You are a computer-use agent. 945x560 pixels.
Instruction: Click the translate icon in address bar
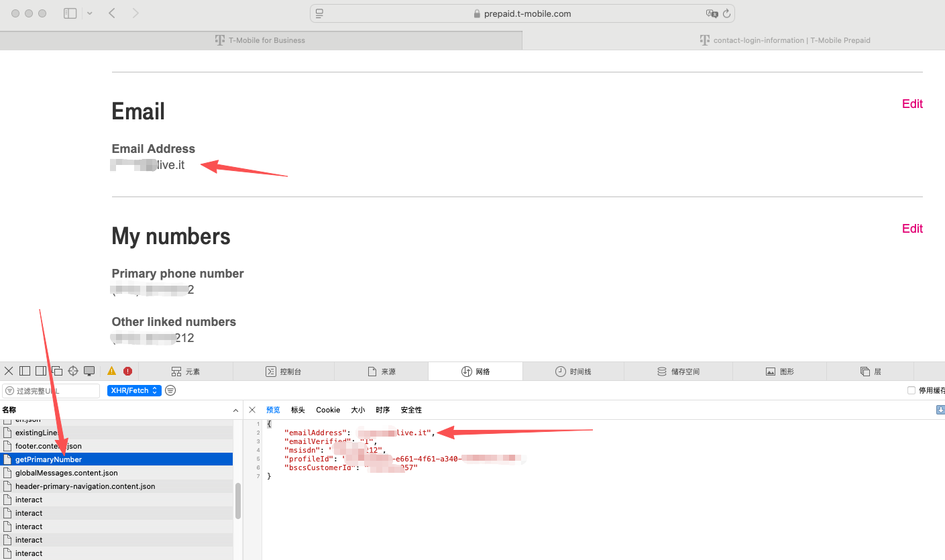pos(712,13)
